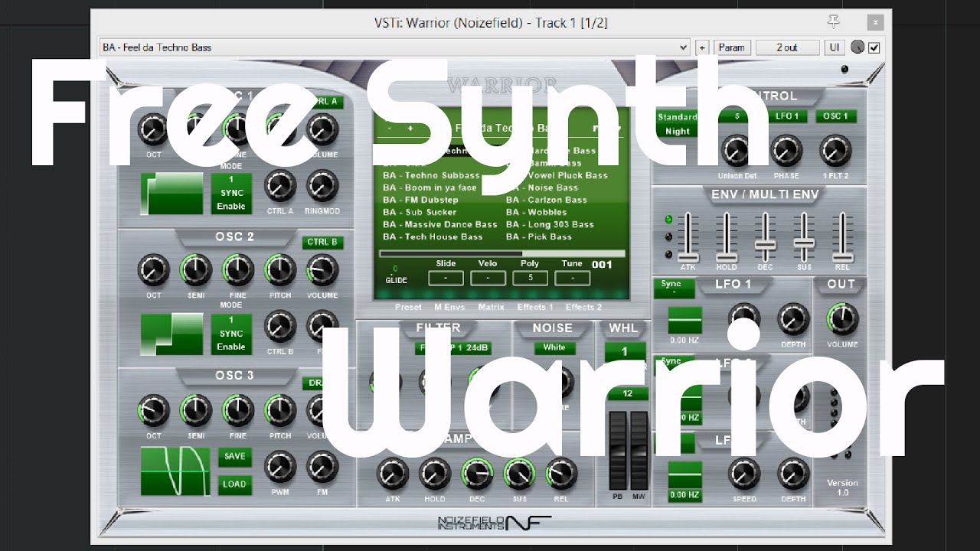Click the LFO 1 DEPTH knob
Screen dimensions: 980x551
point(793,320)
